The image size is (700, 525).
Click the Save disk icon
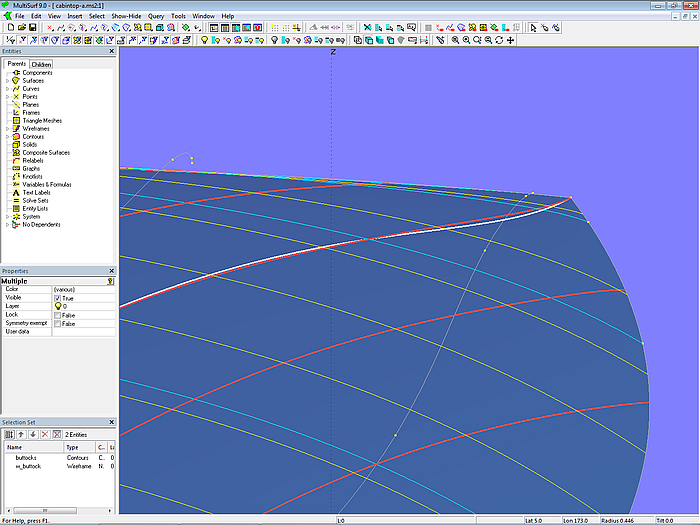pyautogui.click(x=32, y=27)
